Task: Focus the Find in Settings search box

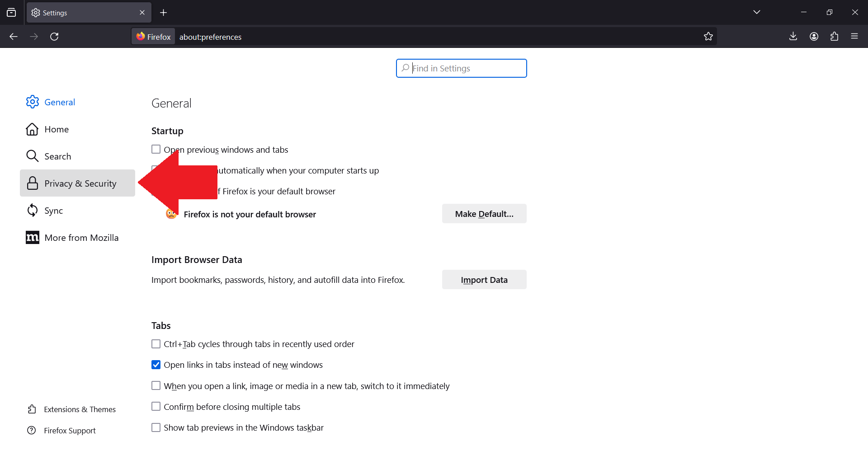Action: (x=462, y=68)
